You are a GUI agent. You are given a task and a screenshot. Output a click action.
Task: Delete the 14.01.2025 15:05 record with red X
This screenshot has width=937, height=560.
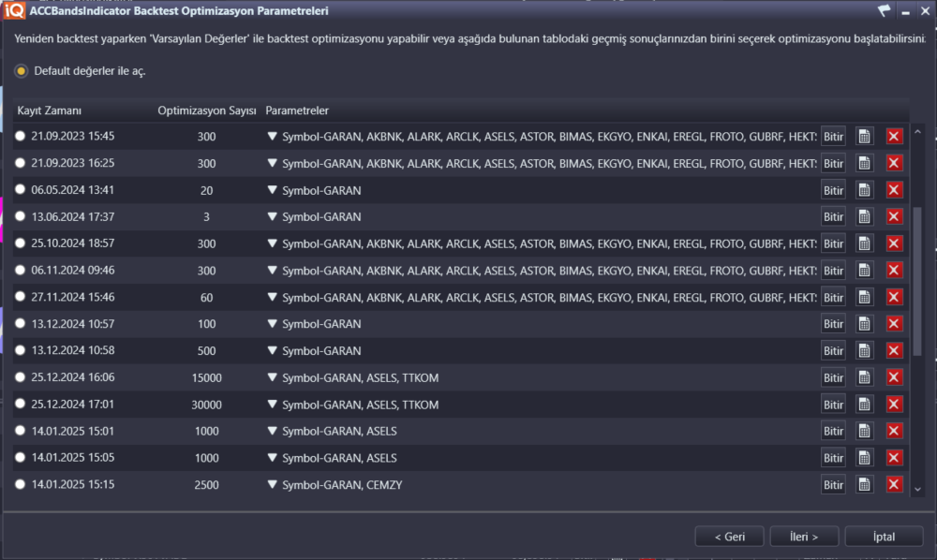(x=894, y=458)
